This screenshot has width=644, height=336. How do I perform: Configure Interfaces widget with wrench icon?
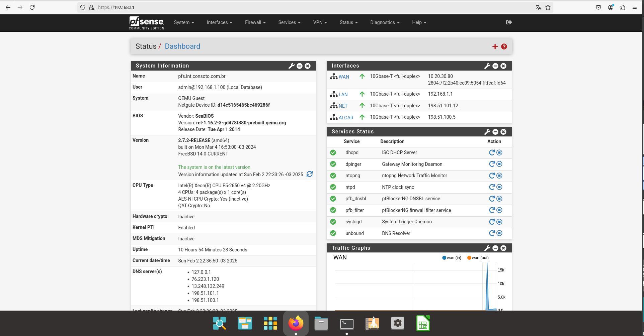coord(487,66)
